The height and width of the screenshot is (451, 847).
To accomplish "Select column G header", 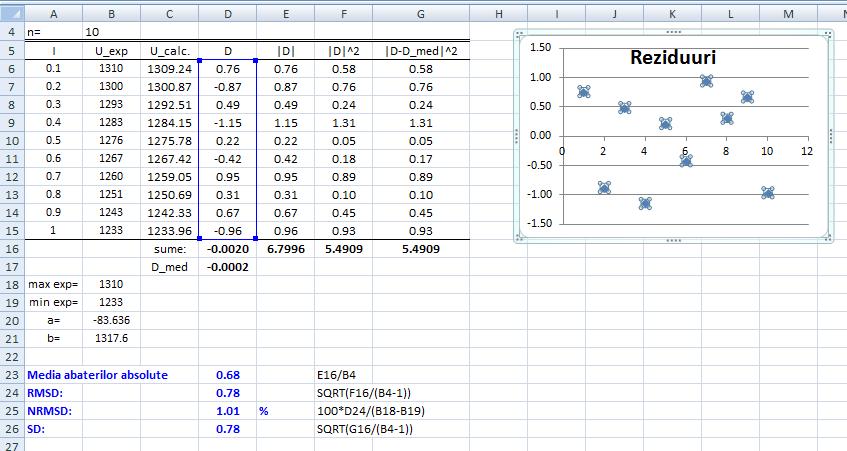I will [x=421, y=14].
